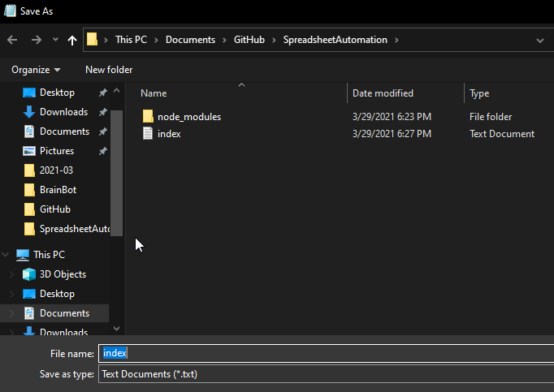Select Documents under This PC
Viewport: 554px width, 392px height.
coord(64,313)
